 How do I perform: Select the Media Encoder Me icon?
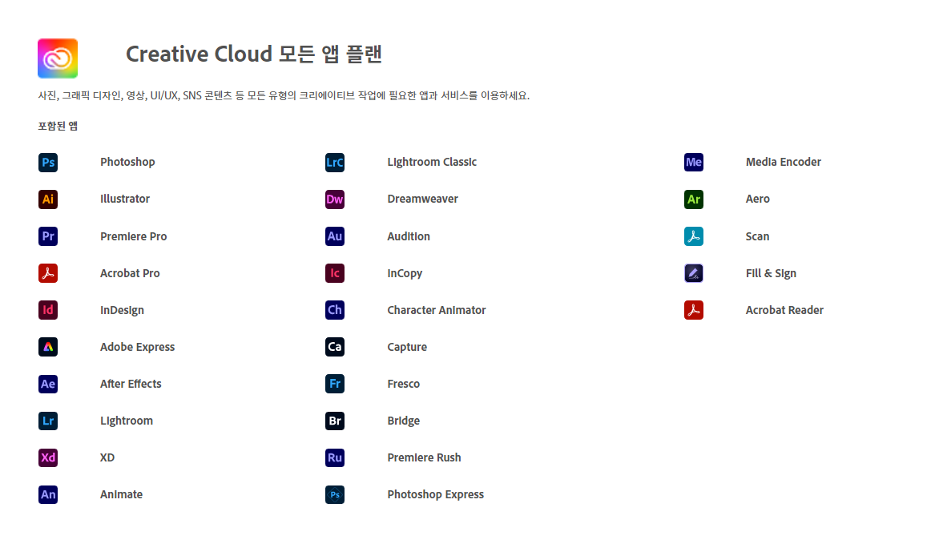click(x=694, y=162)
